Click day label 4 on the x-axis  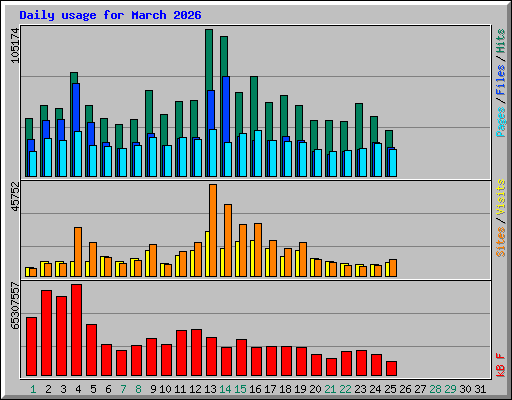78,389
